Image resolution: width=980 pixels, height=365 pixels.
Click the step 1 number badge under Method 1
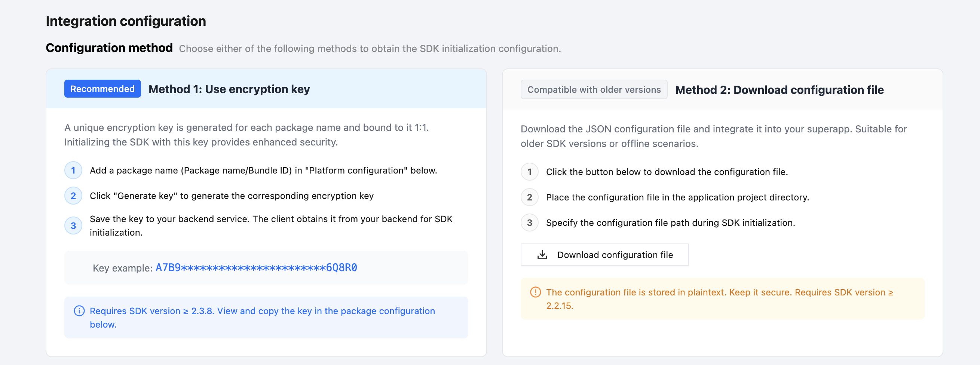tap(73, 170)
